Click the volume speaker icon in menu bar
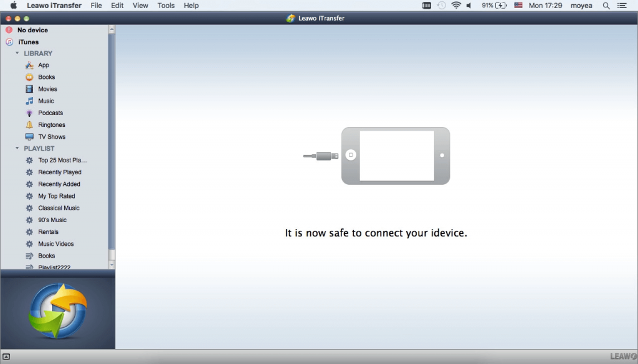The height and width of the screenshot is (364, 638). tap(469, 6)
